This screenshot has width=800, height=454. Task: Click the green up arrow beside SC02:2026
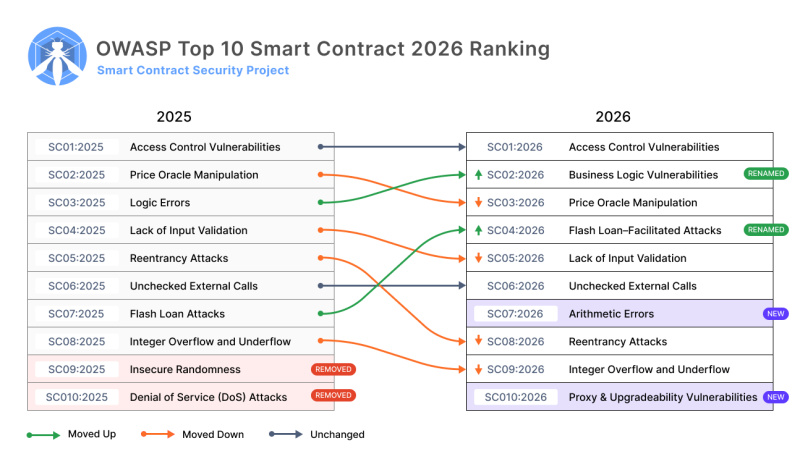(x=479, y=175)
